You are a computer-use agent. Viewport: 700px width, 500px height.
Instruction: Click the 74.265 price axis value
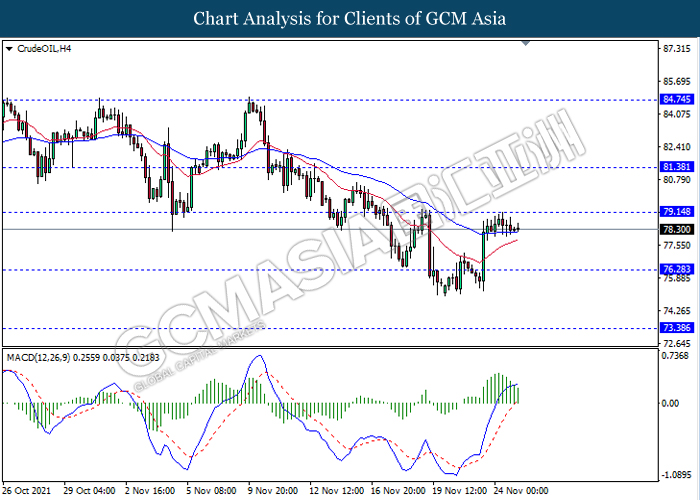[x=677, y=311]
